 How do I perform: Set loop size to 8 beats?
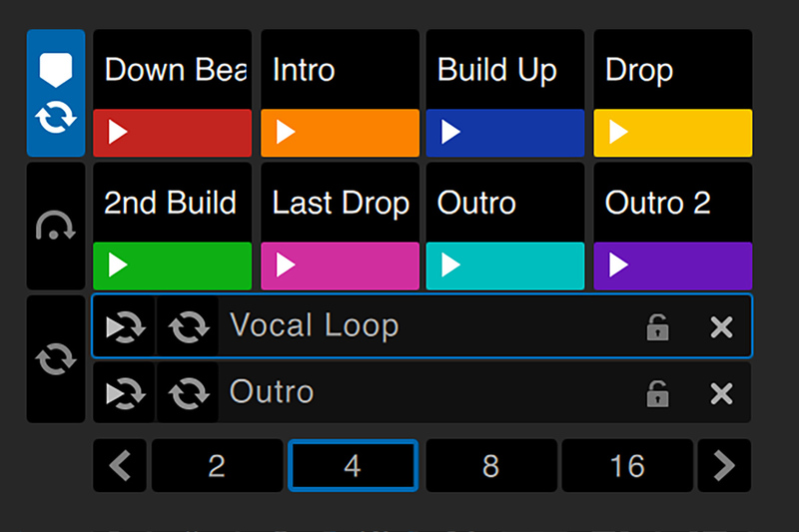click(x=490, y=466)
